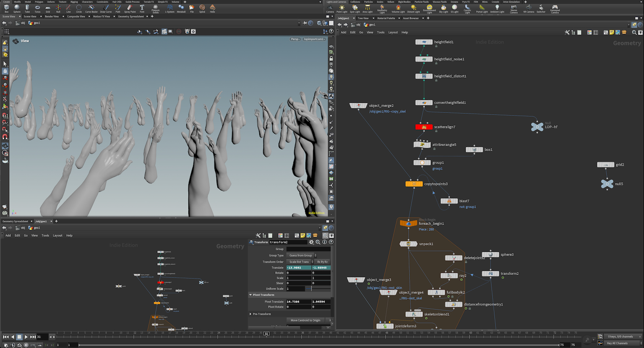Switch to the Terrain FX shelf tab
The image size is (644, 348).
tap(149, 2)
